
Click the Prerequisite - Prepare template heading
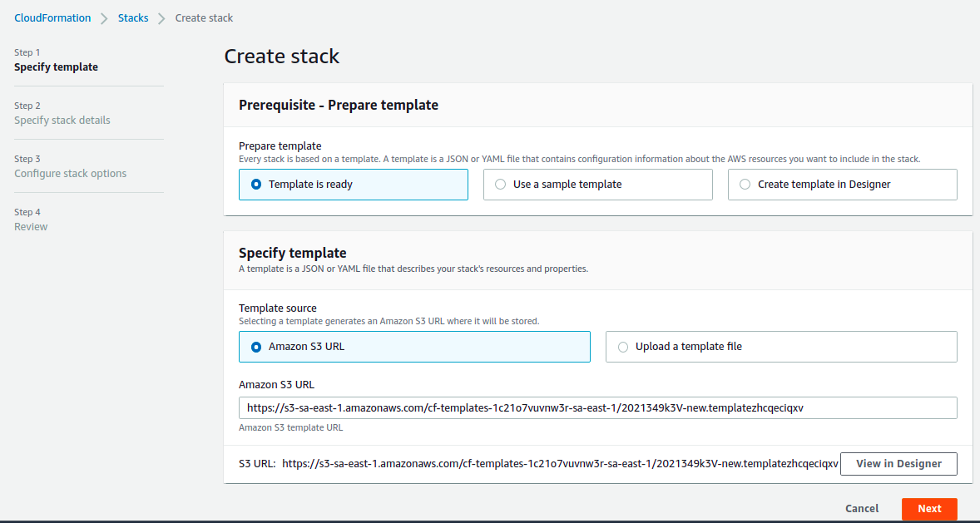click(338, 105)
